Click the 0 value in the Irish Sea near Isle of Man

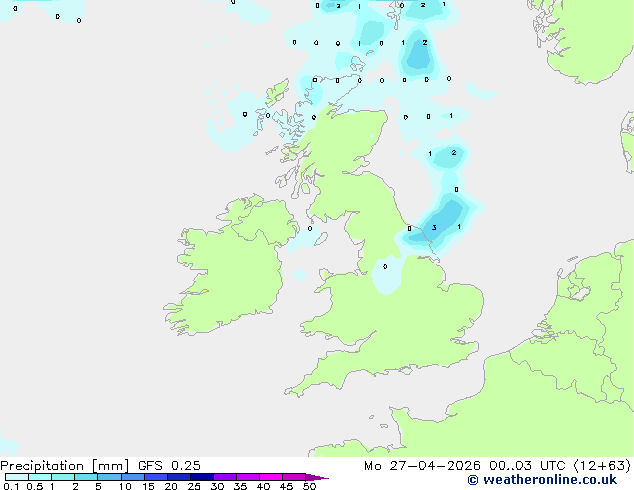point(310,229)
